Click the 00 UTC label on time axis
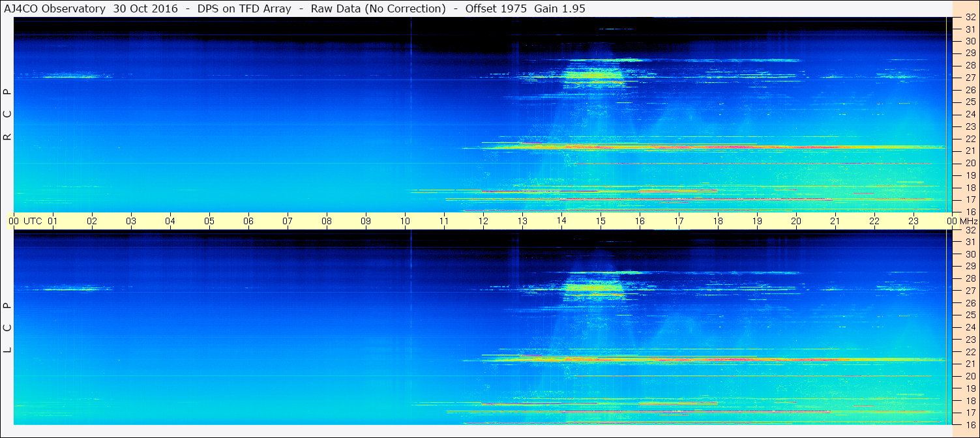980x438 pixels. click(x=25, y=221)
